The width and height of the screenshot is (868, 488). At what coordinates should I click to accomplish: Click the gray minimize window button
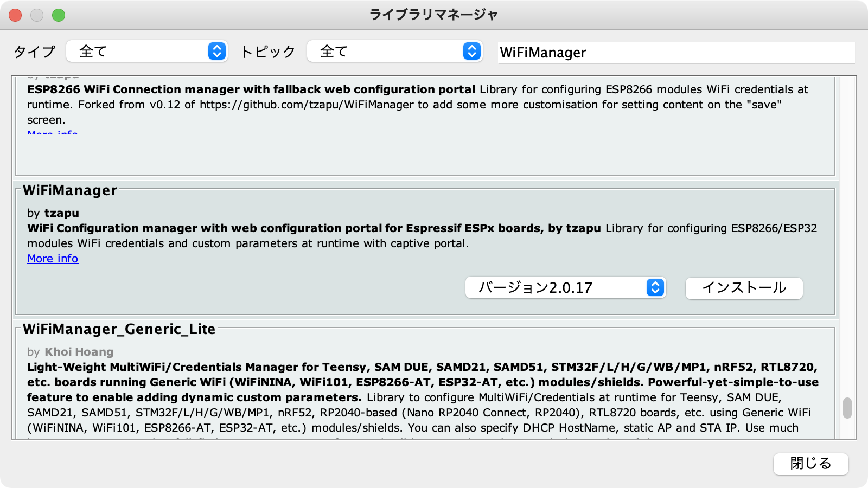pos(37,15)
